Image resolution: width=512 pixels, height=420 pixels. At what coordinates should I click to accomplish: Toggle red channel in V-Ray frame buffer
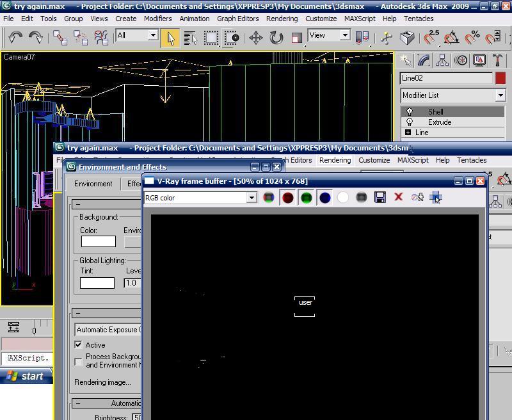click(x=287, y=198)
